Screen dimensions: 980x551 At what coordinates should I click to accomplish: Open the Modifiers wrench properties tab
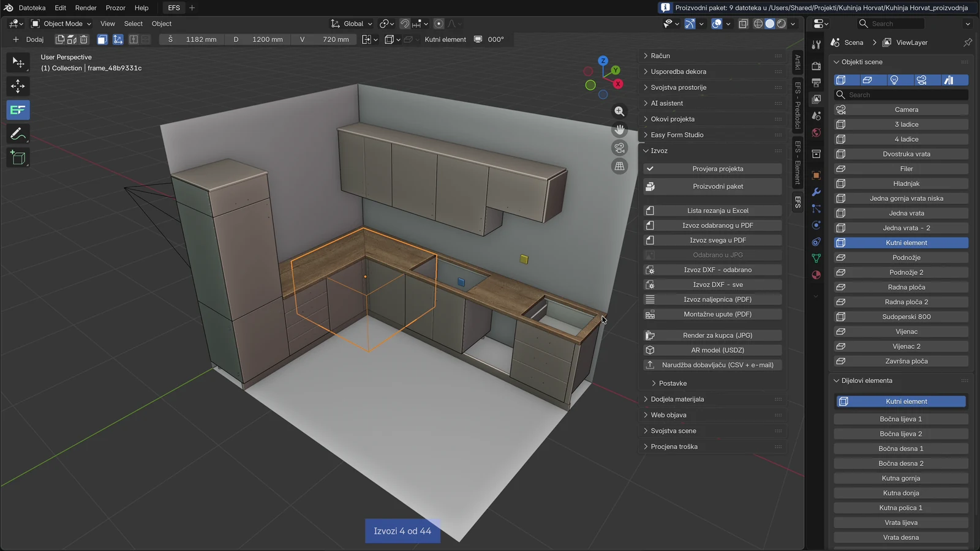(x=816, y=192)
